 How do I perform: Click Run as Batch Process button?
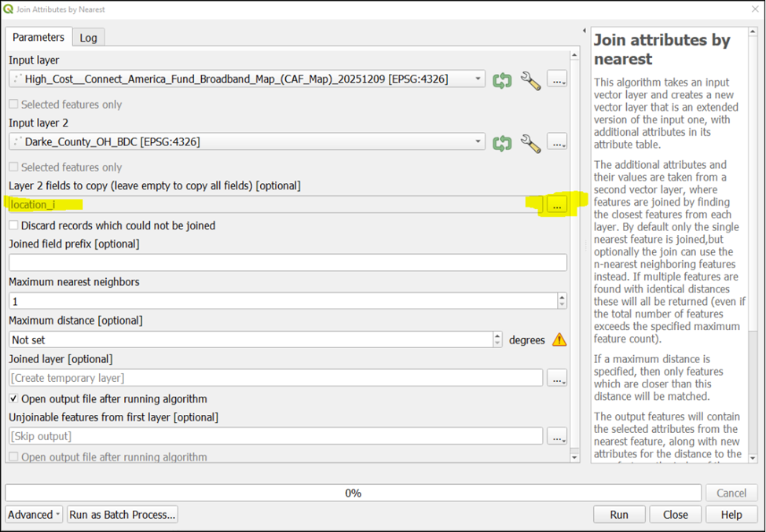(x=123, y=515)
